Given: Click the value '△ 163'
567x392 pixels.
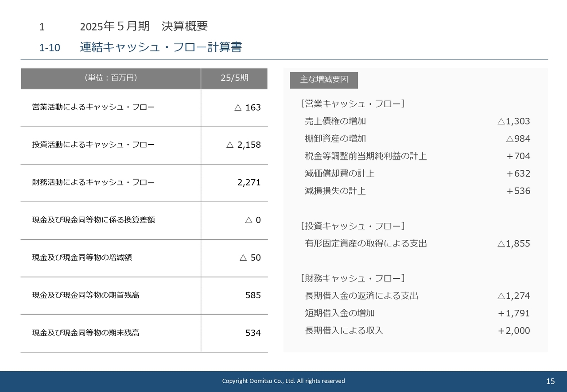Looking at the screenshot, I should click(x=247, y=108).
